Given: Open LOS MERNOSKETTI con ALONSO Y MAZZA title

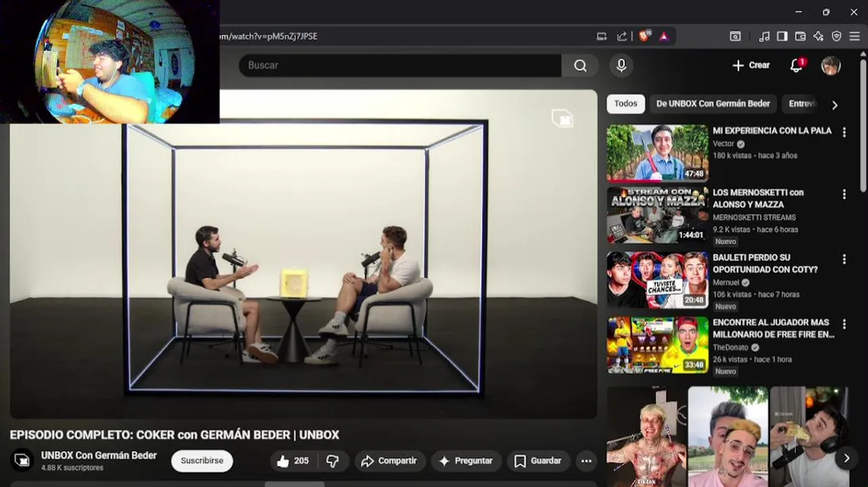Looking at the screenshot, I should point(758,198).
